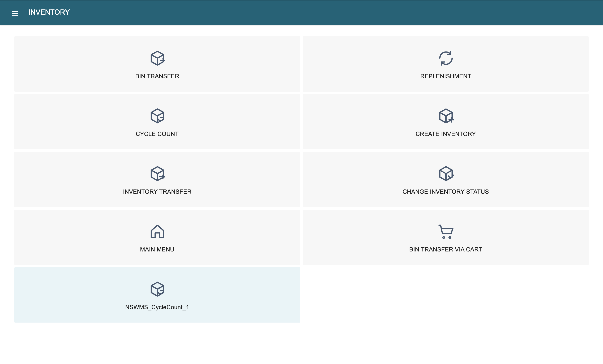Click the Main Menu house icon
Image resolution: width=603 pixels, height=364 pixels.
pyautogui.click(x=157, y=231)
